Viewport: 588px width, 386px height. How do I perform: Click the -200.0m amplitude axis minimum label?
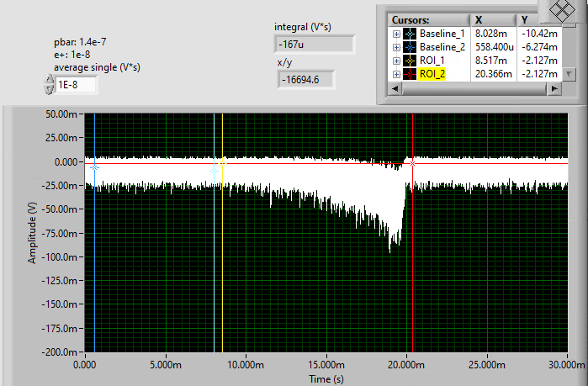(59, 352)
